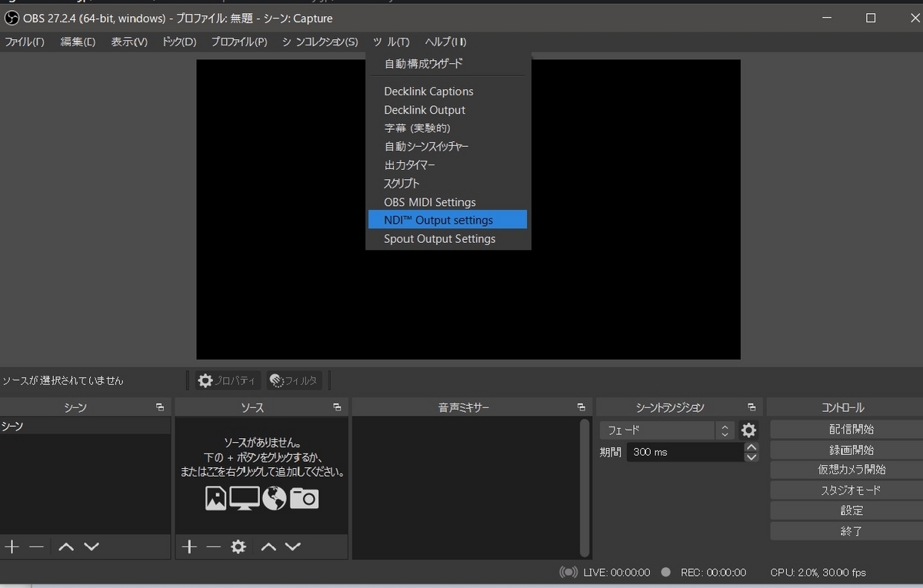This screenshot has width=923, height=588.
Task: Click the image source icon
Action: [x=216, y=498]
